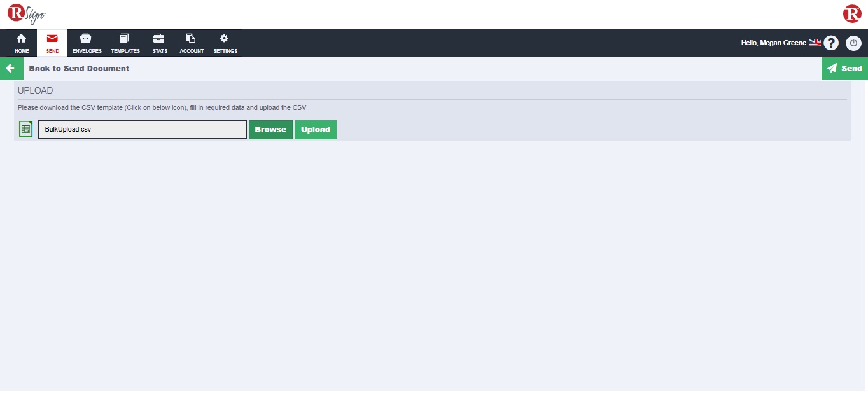Open the Stats page
The image size is (868, 402).
160,43
